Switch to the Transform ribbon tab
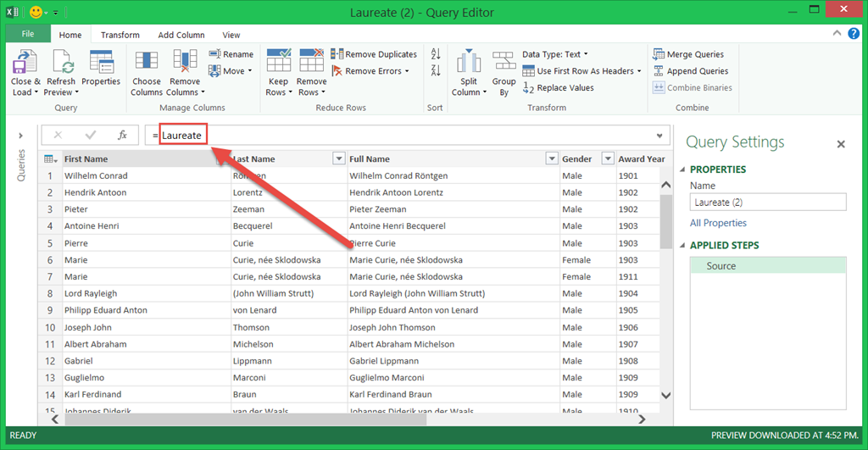 coord(120,35)
